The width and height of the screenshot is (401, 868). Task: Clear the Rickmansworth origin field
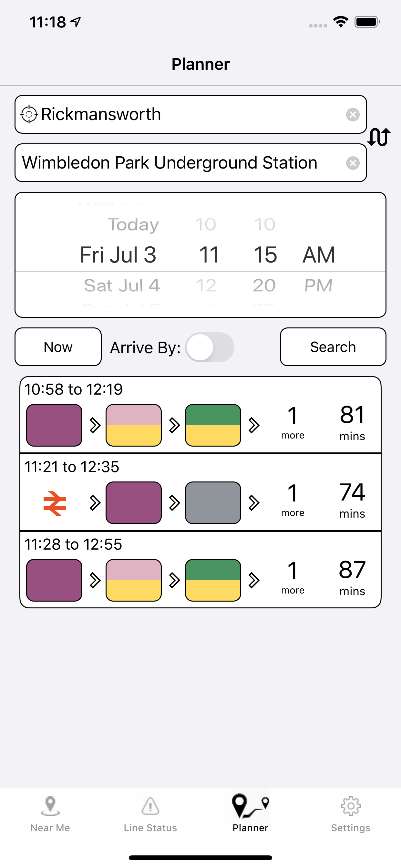tap(353, 115)
